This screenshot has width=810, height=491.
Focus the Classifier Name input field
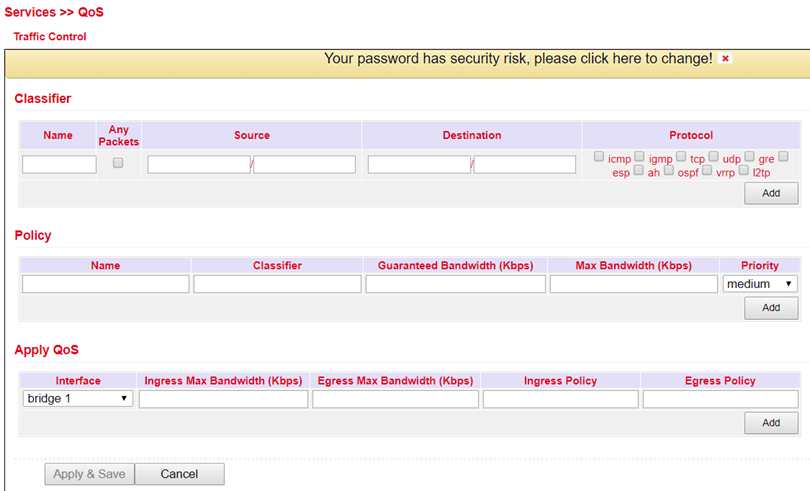(x=59, y=164)
